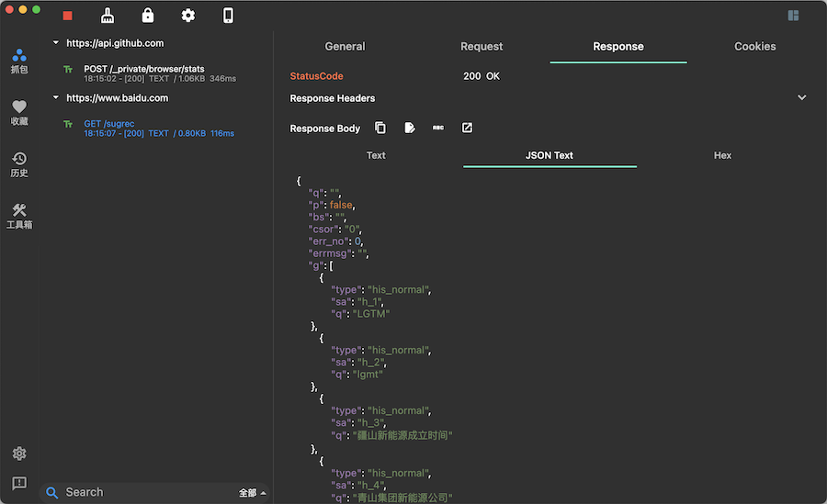Open preferences via the bottom-left gear icon
Viewport: 827px width, 504px height.
point(19,454)
